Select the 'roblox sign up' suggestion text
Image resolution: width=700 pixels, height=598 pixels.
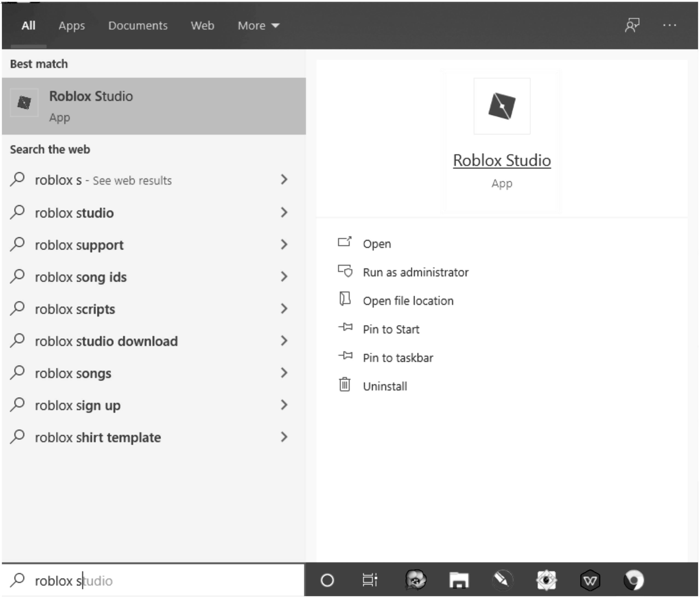(x=78, y=406)
